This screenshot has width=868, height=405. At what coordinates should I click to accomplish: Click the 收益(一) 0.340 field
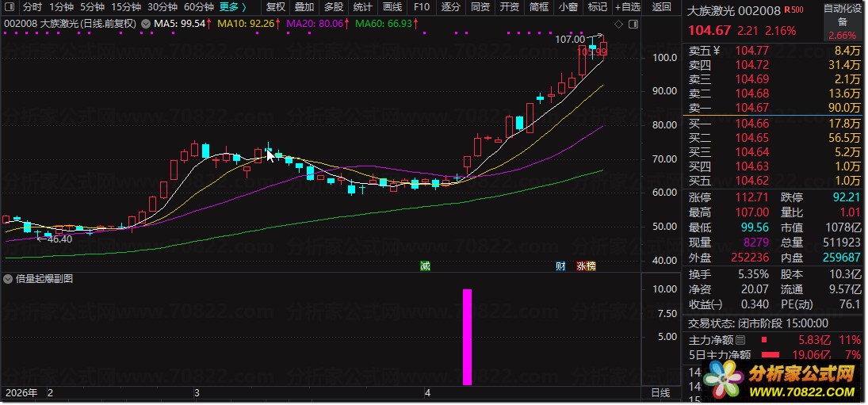click(728, 304)
